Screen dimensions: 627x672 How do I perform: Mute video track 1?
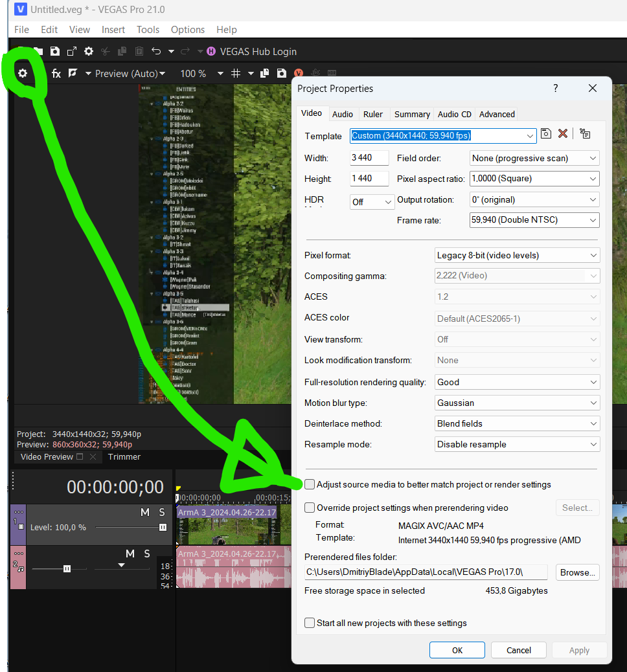click(145, 513)
